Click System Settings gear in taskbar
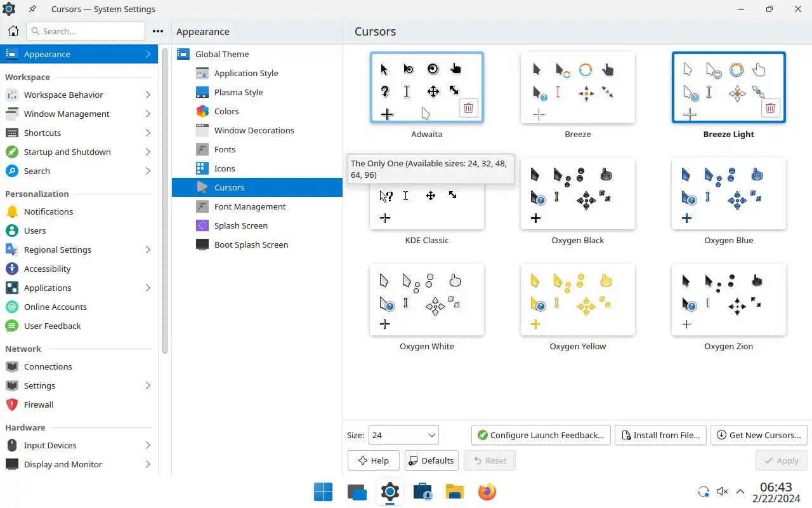 coord(390,491)
